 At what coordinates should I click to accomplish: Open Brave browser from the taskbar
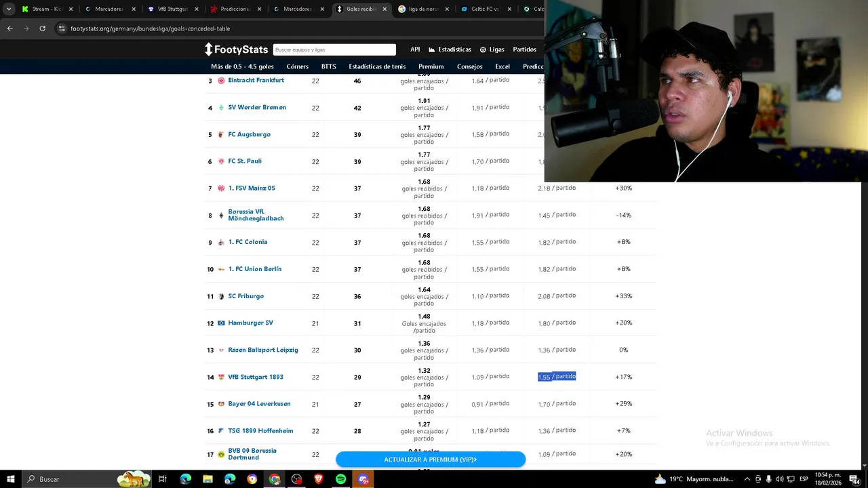319,479
